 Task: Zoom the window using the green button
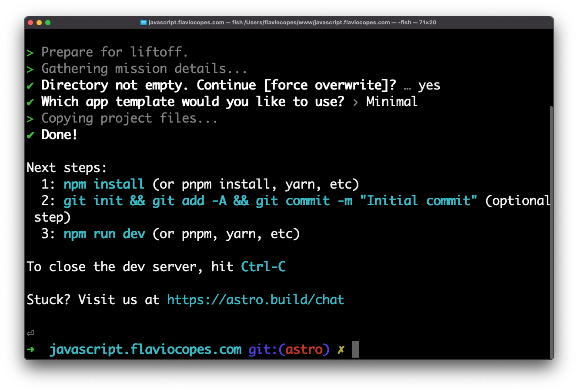48,23
